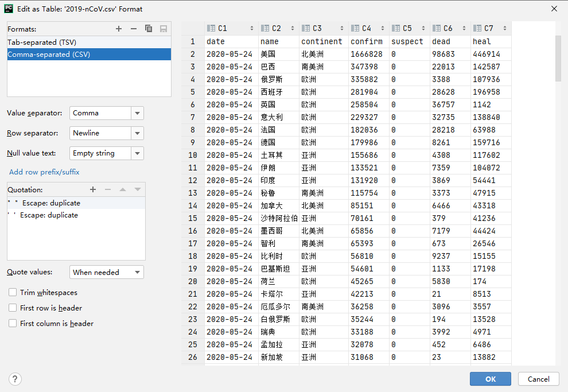Click the cell containing 347398

pyautogui.click(x=369, y=67)
